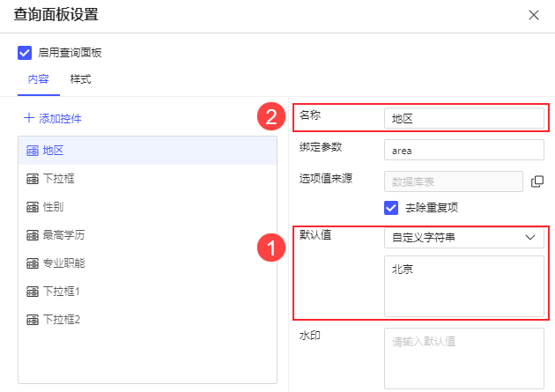Viewport: 555px width, 392px height.
Task: Click the 下拉框1 control icon
Action: click(33, 292)
